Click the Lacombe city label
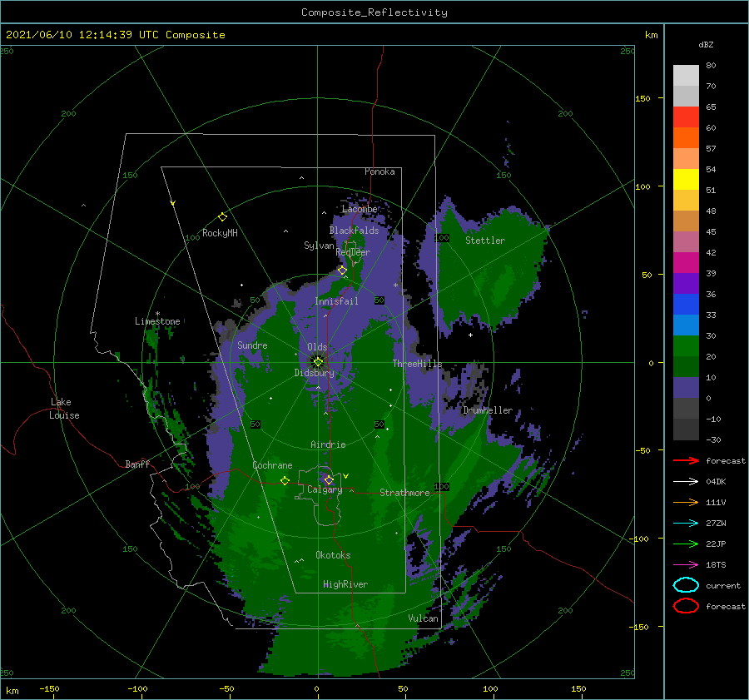 coord(360,209)
